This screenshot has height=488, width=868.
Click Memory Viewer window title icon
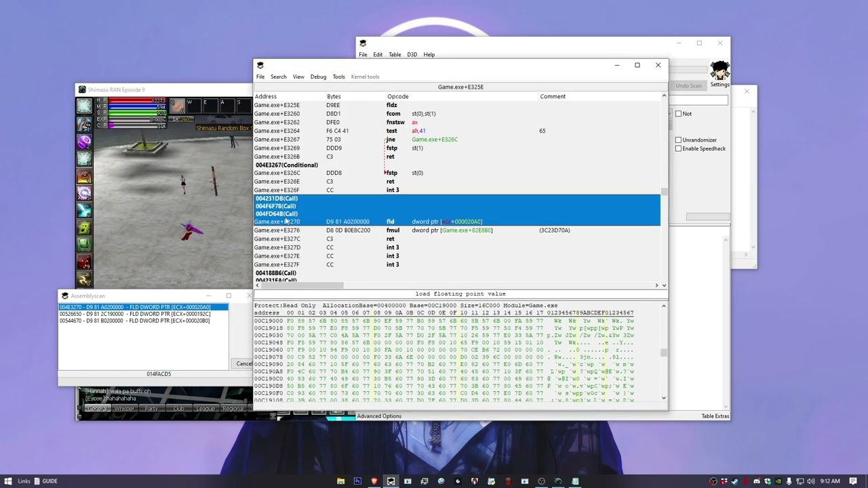click(260, 65)
